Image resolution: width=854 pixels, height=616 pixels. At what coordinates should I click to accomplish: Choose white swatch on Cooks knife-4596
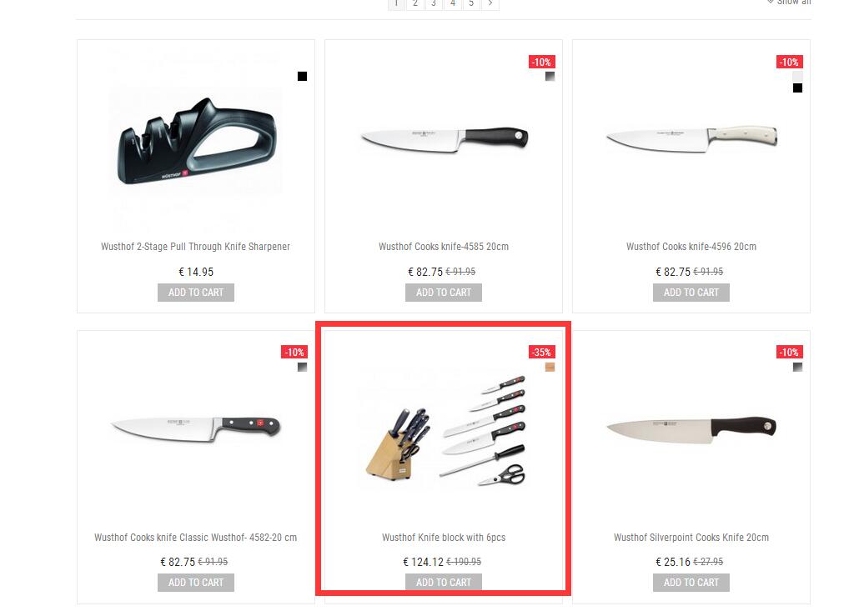tap(797, 76)
